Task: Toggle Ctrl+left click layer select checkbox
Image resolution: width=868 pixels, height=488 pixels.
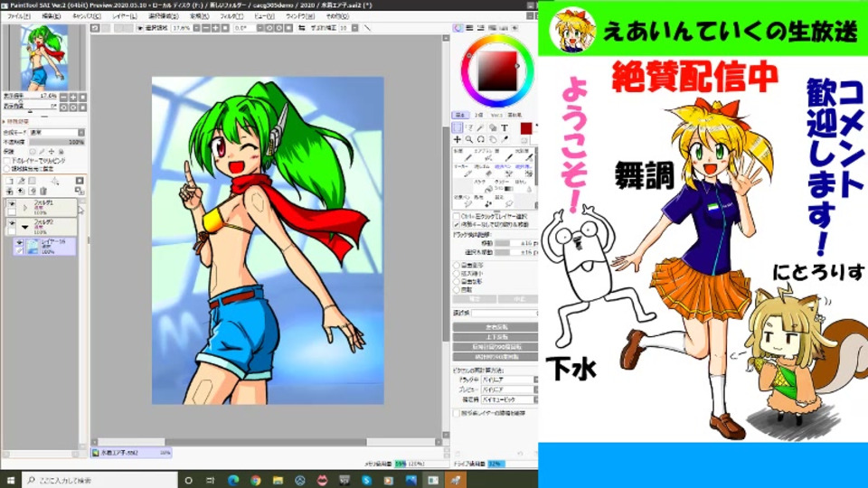Action: point(456,217)
